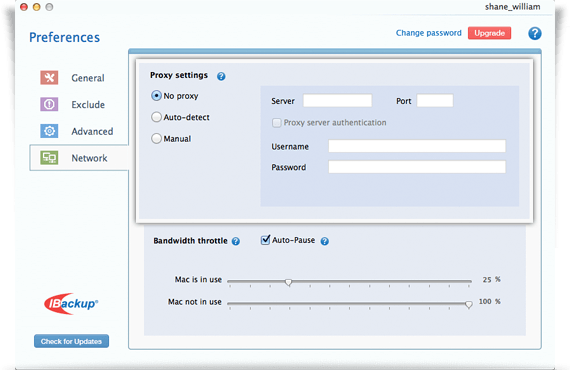This screenshot has width=570, height=370.
Task: Show Auto-Pause help icon
Action: 325,241
